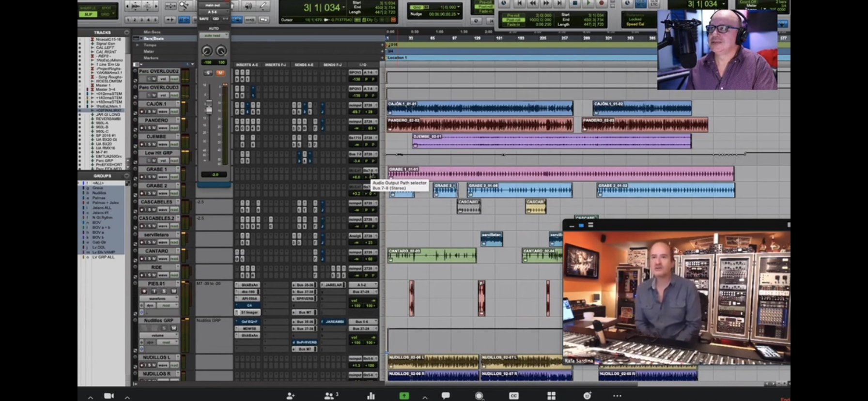Click the Play button in the transport
The image size is (868, 401).
pos(588,3)
